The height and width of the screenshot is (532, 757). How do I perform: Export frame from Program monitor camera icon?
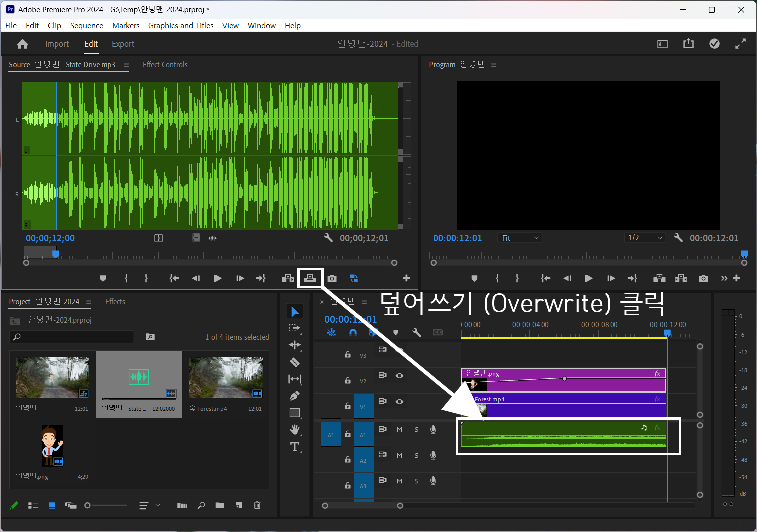704,278
